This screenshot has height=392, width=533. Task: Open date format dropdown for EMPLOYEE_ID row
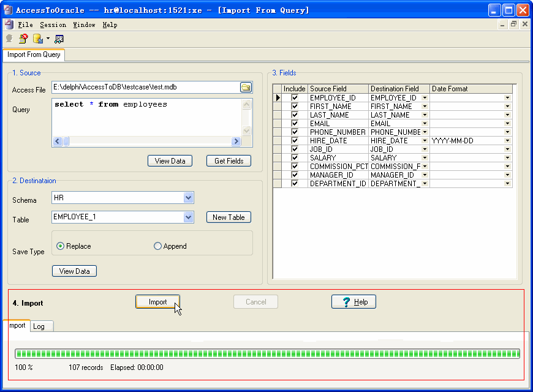[507, 98]
